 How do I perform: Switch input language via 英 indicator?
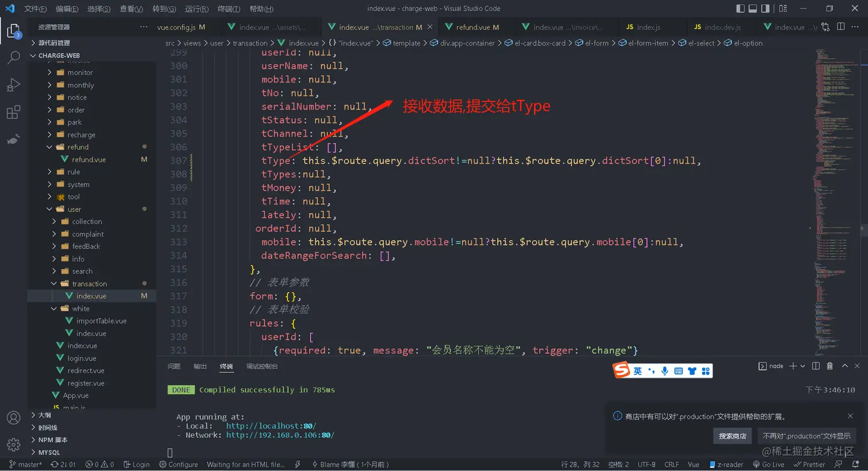pyautogui.click(x=637, y=370)
